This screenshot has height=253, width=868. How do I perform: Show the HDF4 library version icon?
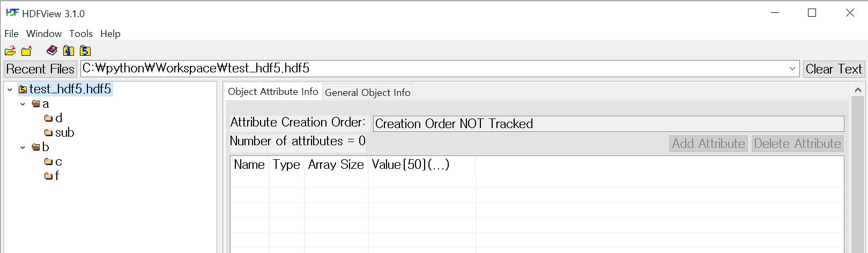(69, 51)
